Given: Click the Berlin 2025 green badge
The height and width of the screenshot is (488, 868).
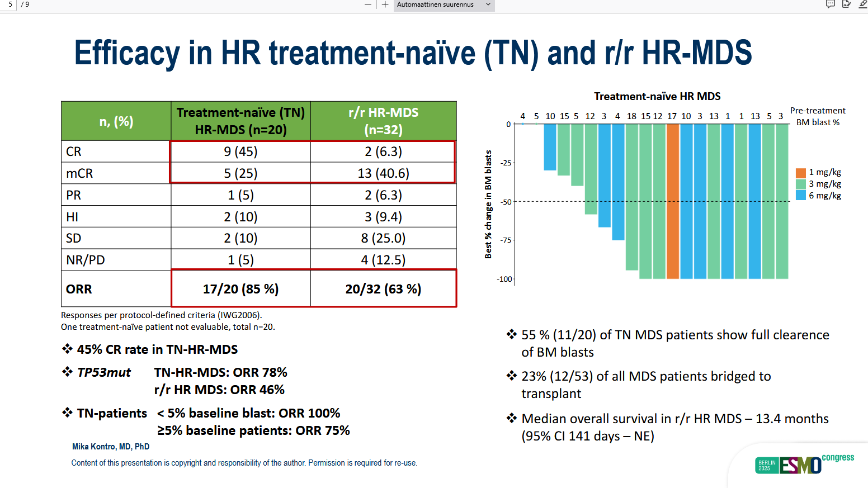Looking at the screenshot, I should click(767, 466).
